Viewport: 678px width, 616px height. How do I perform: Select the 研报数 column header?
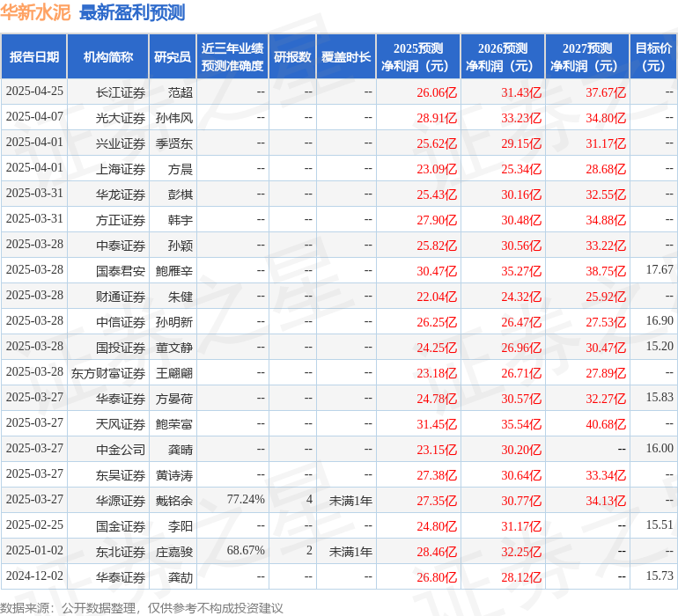(292, 57)
